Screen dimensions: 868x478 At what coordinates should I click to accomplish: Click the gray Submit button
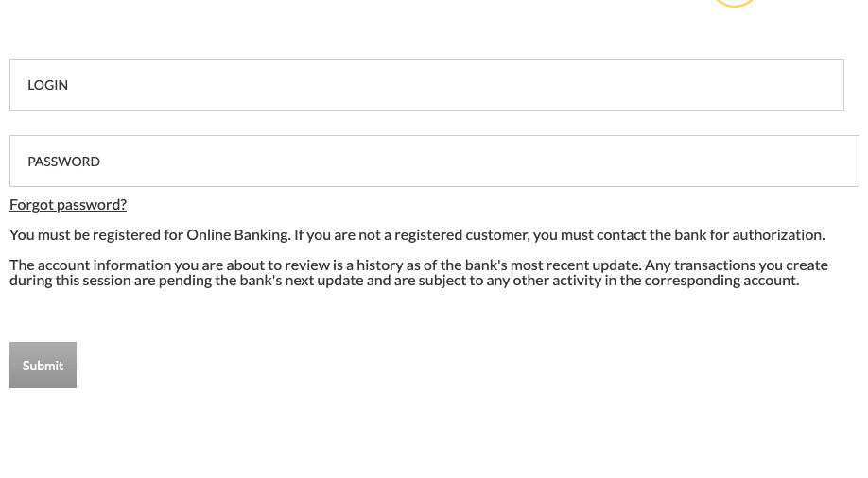(x=43, y=366)
